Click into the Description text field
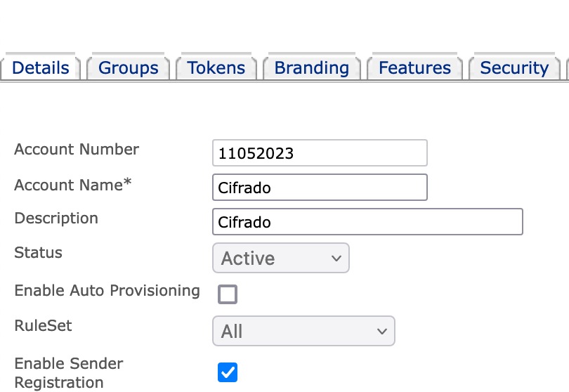 [x=367, y=222]
